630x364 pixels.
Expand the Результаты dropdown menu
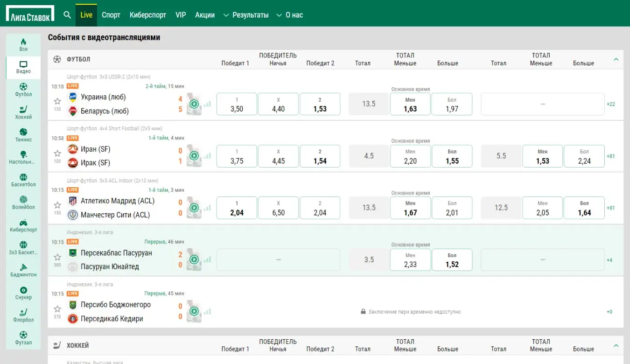(246, 15)
